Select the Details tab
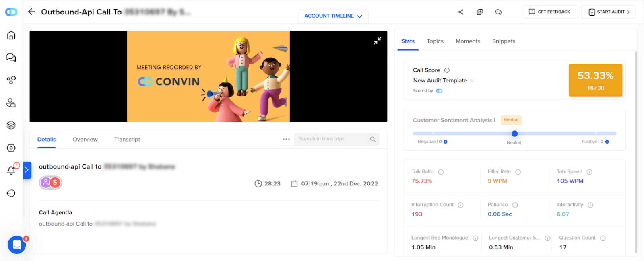The width and height of the screenshot is (644, 261). click(x=47, y=139)
